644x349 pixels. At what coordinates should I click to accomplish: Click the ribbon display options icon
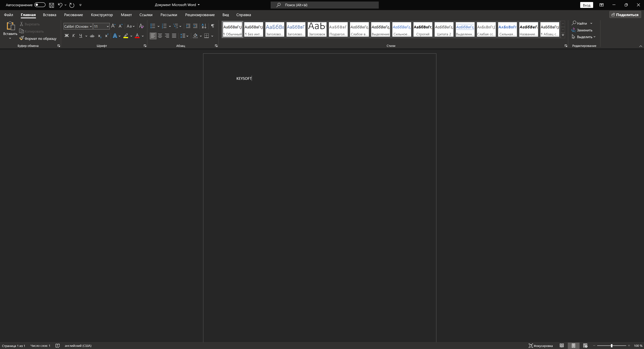(602, 5)
